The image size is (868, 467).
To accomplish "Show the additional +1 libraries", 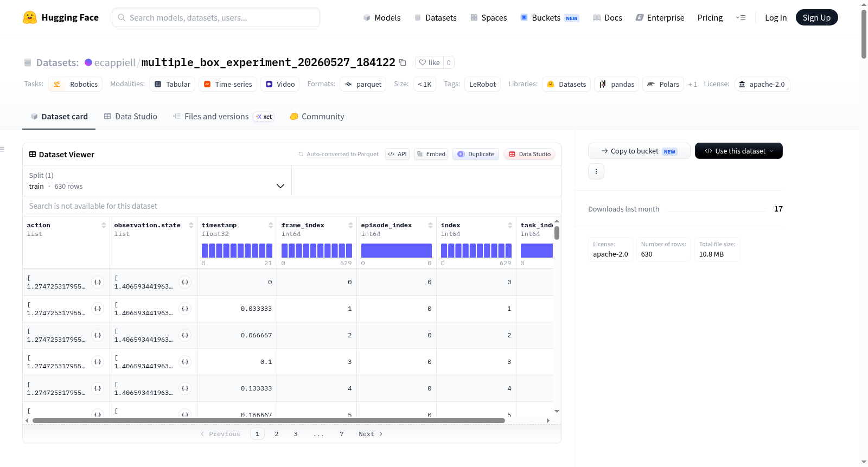I will [693, 84].
